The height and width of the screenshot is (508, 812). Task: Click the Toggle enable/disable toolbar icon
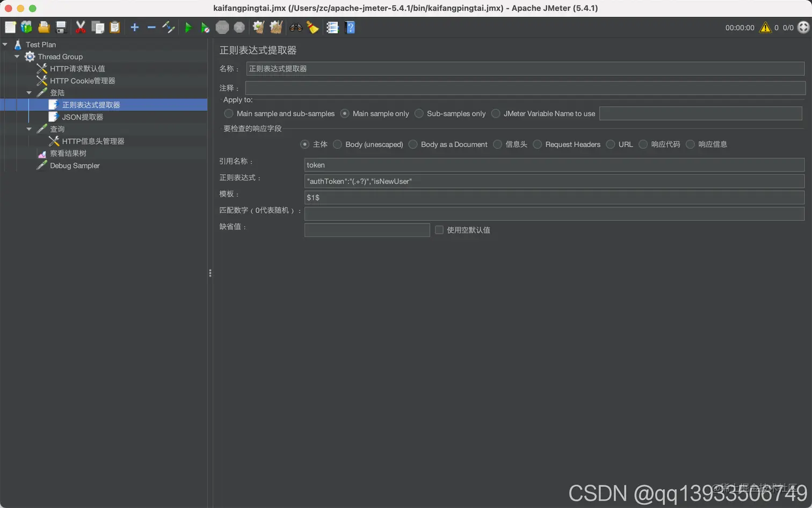[x=169, y=27]
